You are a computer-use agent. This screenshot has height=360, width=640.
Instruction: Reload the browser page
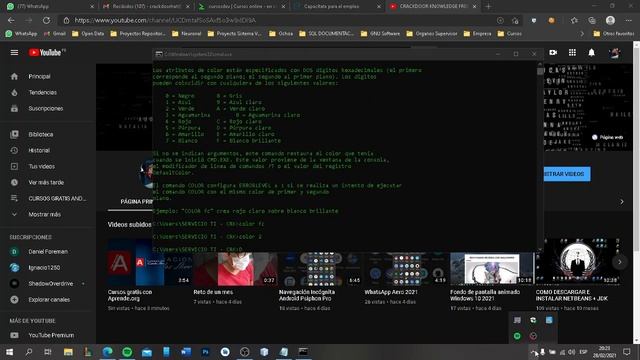tap(47, 20)
